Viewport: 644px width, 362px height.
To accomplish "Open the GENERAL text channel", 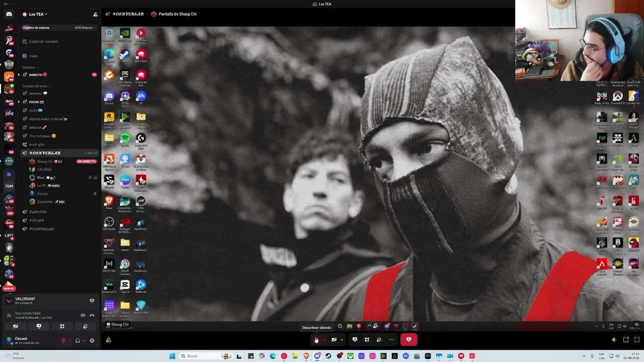I will tap(59, 94).
